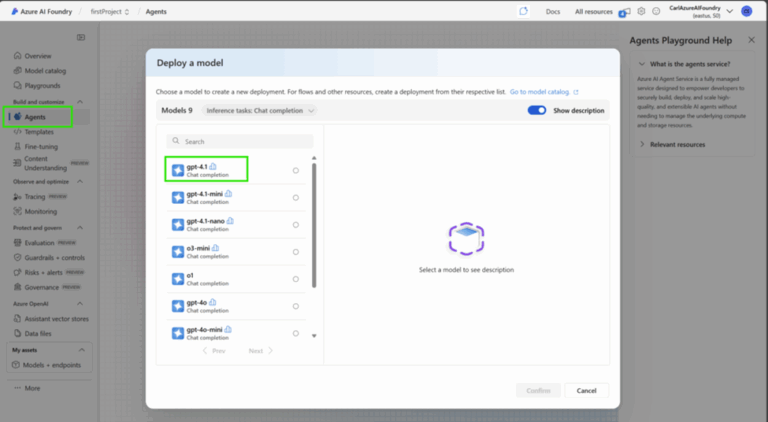Click the Confirm button
Image resolution: width=768 pixels, height=422 pixels.
pos(538,391)
